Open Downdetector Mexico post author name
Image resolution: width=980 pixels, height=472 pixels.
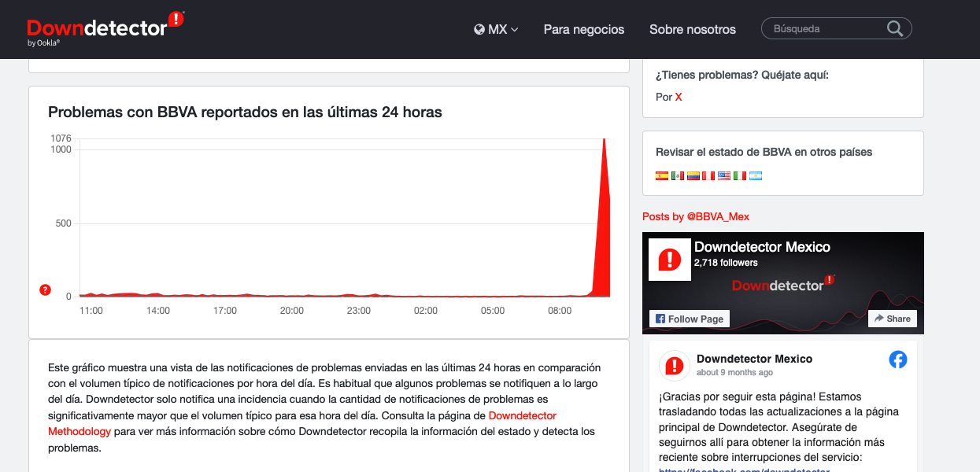pyautogui.click(x=754, y=359)
